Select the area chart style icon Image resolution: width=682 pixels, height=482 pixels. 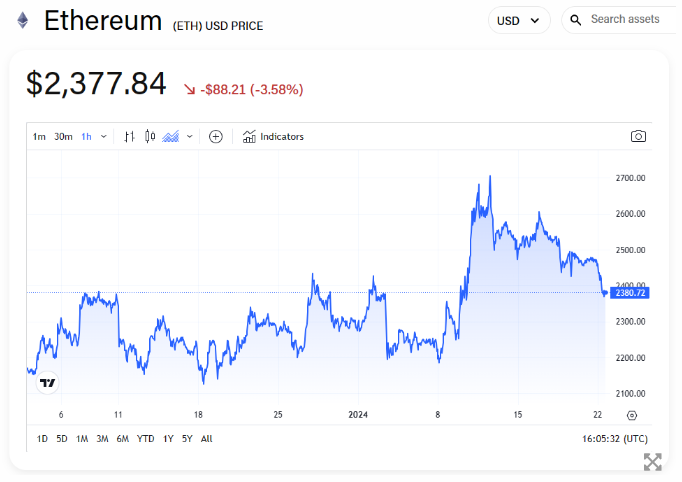pyautogui.click(x=171, y=137)
